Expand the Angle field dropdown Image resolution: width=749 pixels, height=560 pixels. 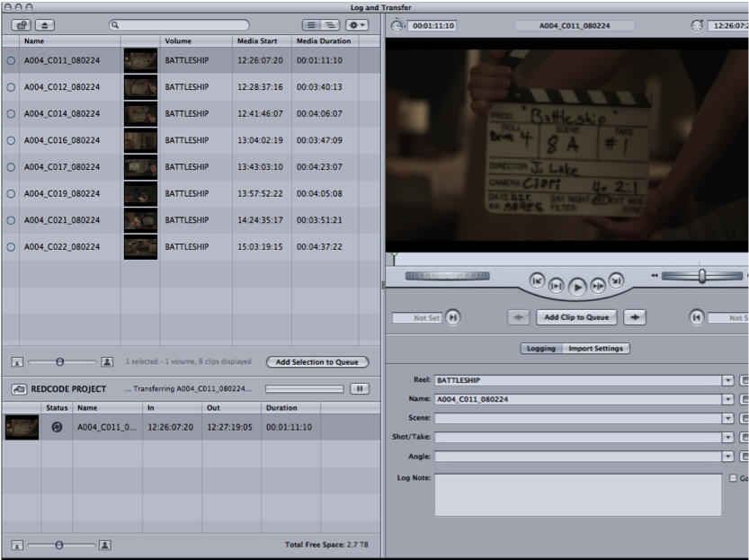pos(727,457)
